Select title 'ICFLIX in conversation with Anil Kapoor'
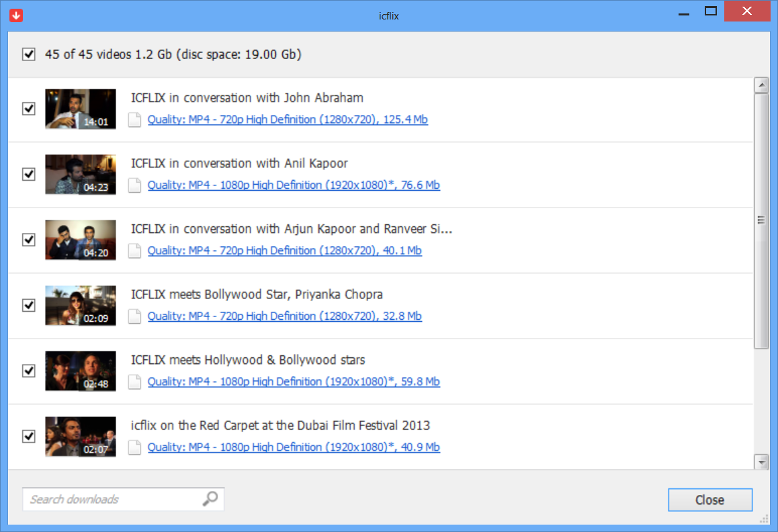The height and width of the screenshot is (532, 778). [x=239, y=163]
